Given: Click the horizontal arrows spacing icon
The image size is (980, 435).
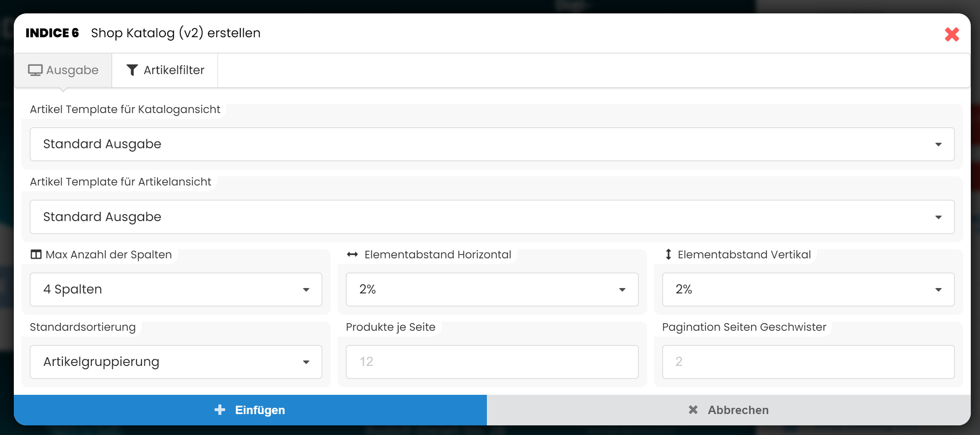Looking at the screenshot, I should [352, 255].
